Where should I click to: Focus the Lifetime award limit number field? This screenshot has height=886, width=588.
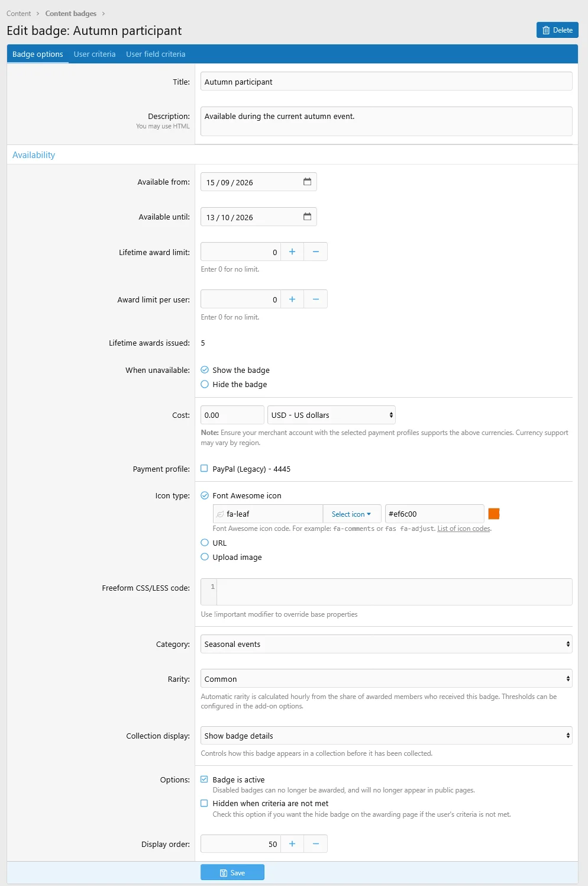point(241,252)
